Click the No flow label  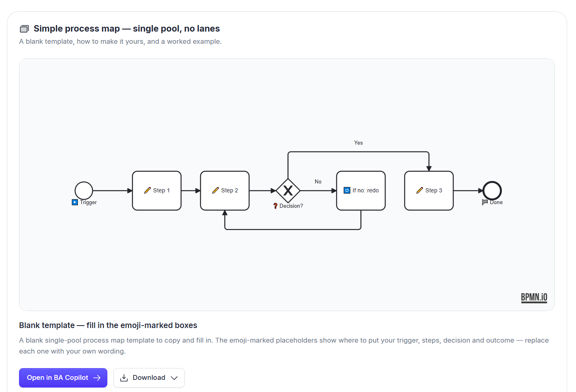point(318,181)
